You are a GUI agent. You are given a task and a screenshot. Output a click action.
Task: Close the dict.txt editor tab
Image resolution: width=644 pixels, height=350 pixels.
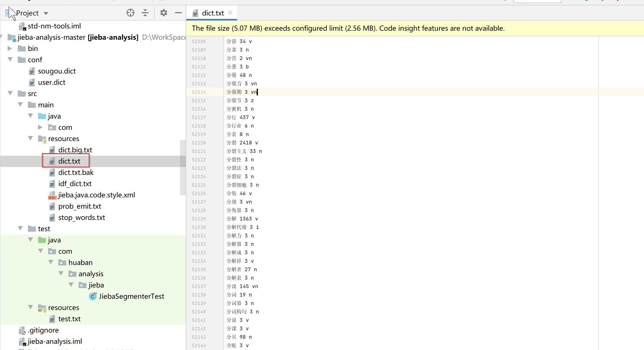coord(230,13)
